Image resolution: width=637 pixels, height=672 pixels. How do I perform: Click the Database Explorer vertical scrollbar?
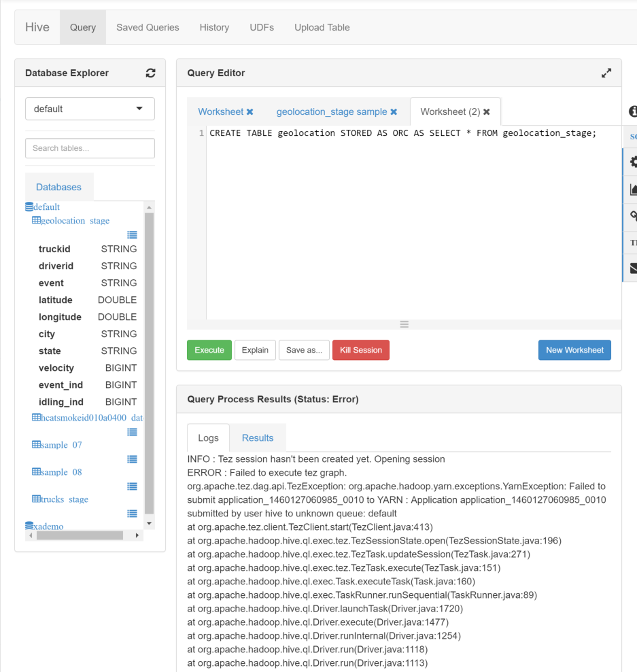click(150, 360)
